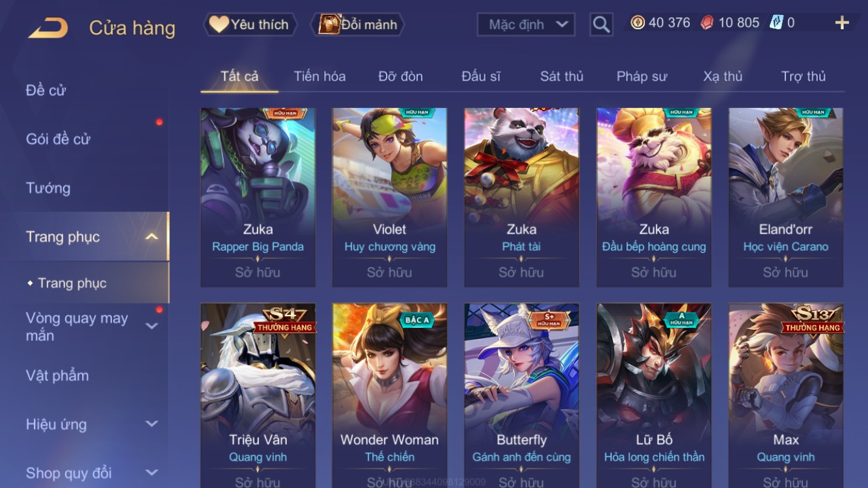The width and height of the screenshot is (868, 488).
Task: Open the Mặc định sort dropdown
Action: coord(526,25)
